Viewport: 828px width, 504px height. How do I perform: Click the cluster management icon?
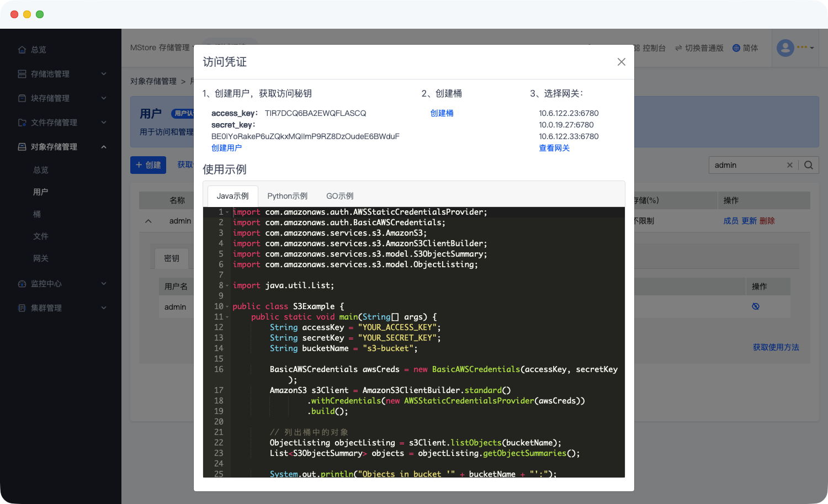click(x=22, y=308)
